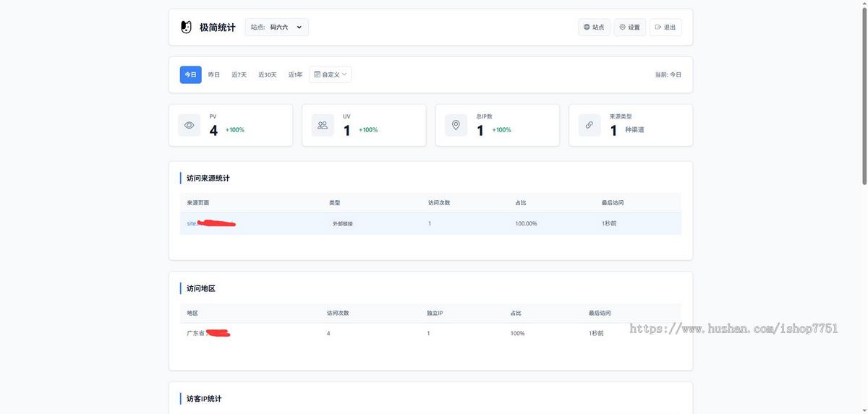Click the 种渠道 label
The width and height of the screenshot is (868, 414).
634,130
